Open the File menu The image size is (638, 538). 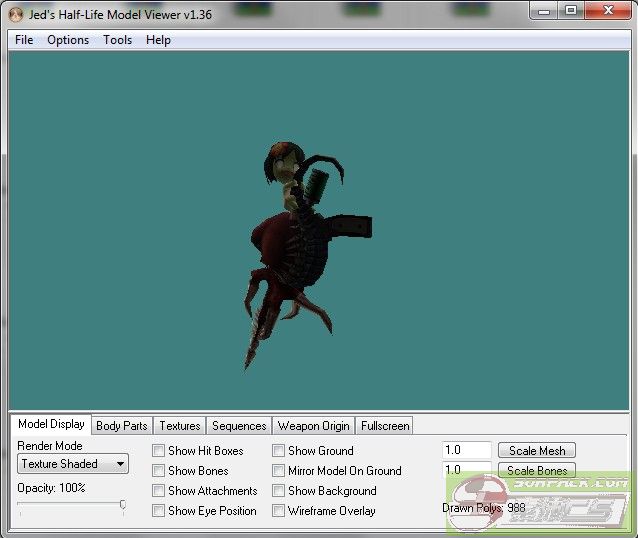coord(24,40)
